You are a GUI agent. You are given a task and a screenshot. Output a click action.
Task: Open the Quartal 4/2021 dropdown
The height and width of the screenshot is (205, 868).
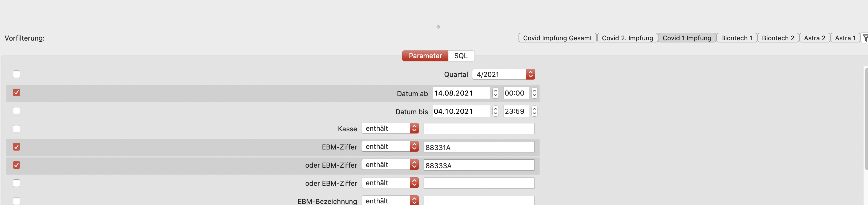pos(503,74)
